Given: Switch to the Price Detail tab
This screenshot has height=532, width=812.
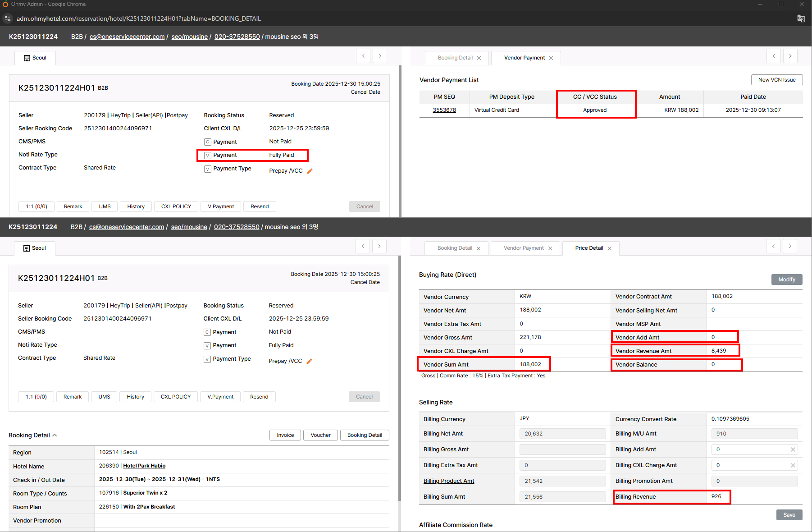Looking at the screenshot, I should pos(588,248).
